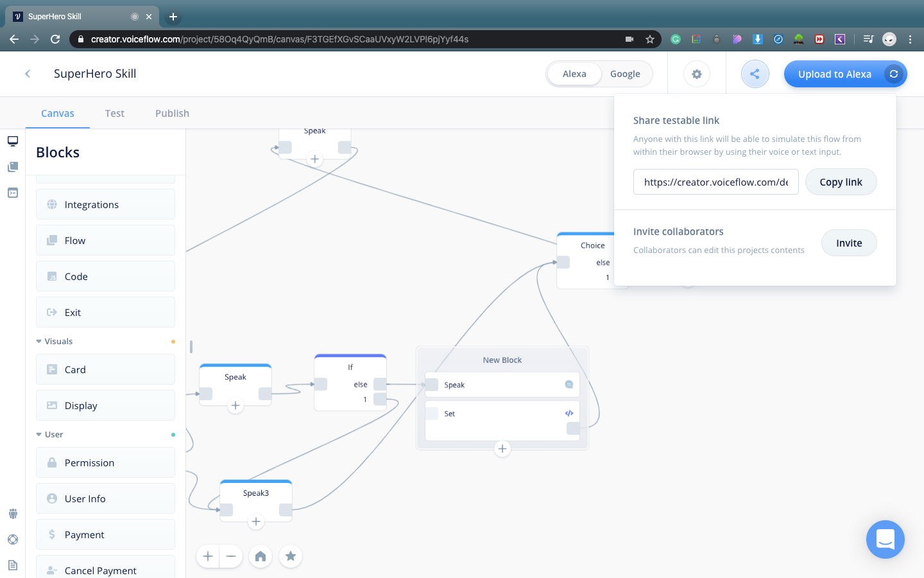Click the magnifier toggle on Speak step
This screenshot has height=578, width=924.
point(569,384)
